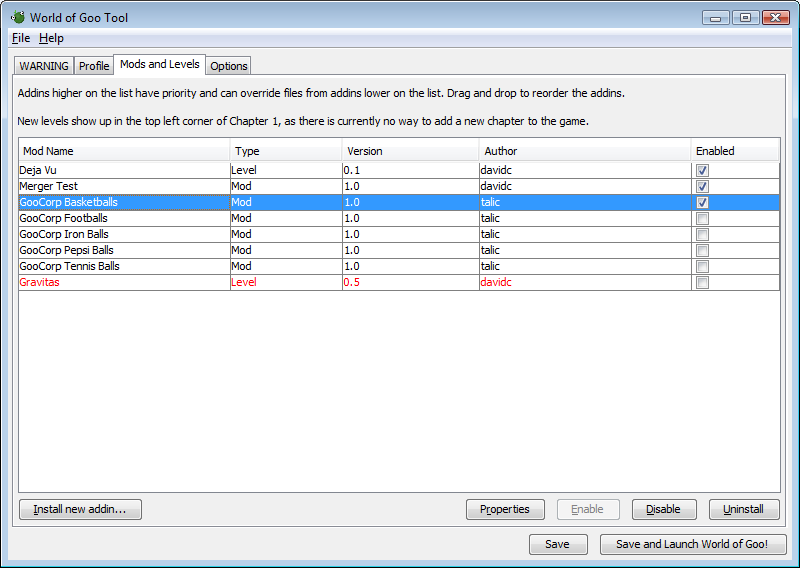The width and height of the screenshot is (800, 568).
Task: Click the World of Goo Tool title bar icon
Action: (18, 17)
